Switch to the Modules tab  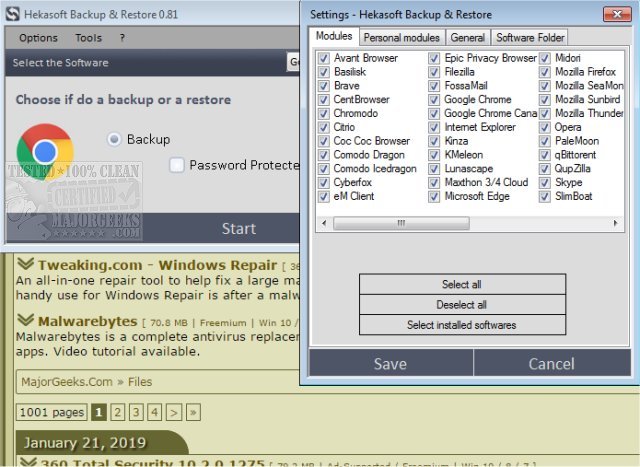click(334, 36)
